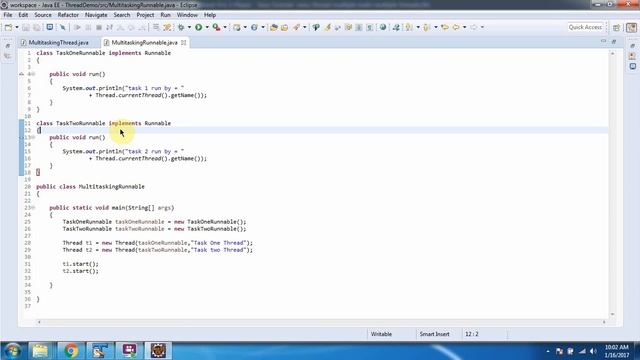Click the '12 : 2' cursor position entry
This screenshot has width=640, height=360.
click(471, 334)
